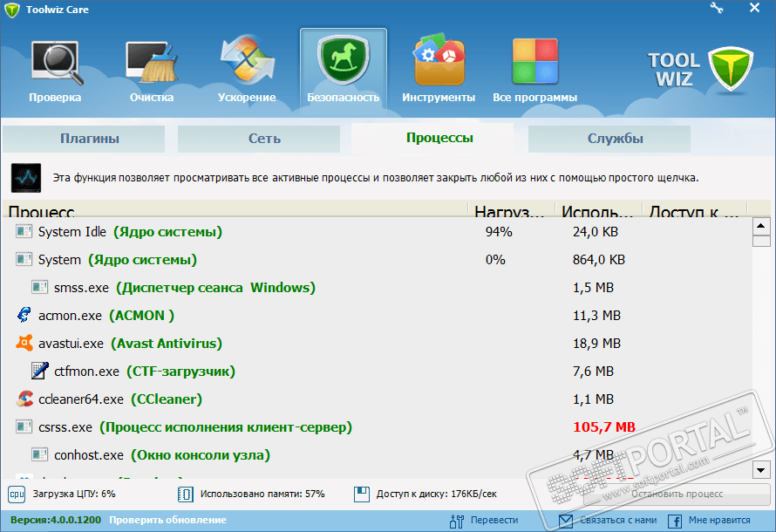Click the Facebook icon in footer
Screen dimensions: 776x532
(x=675, y=521)
